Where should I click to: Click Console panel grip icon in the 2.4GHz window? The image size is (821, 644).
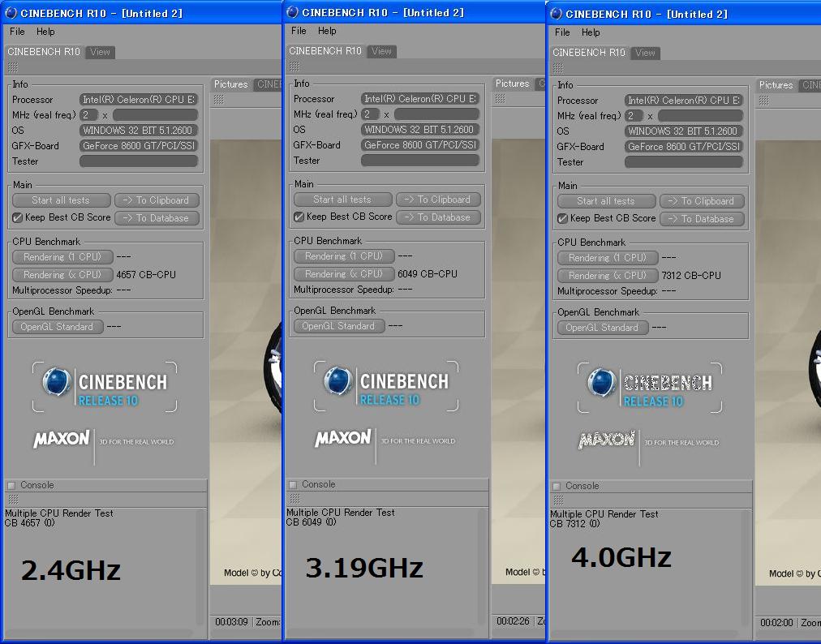pos(13,500)
